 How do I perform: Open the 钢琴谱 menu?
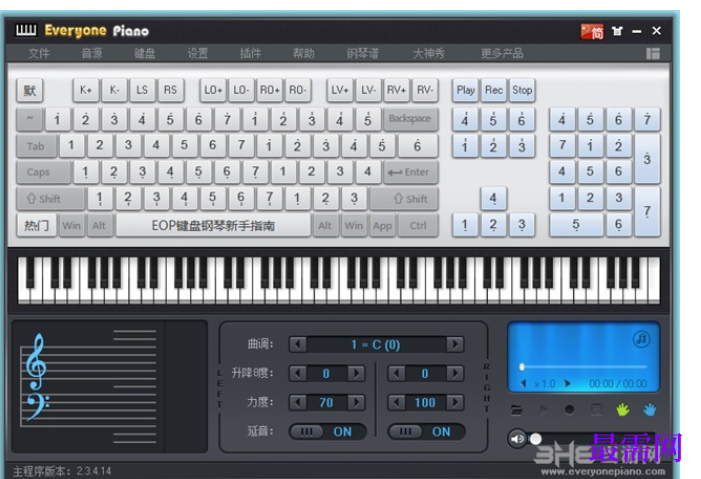[363, 54]
